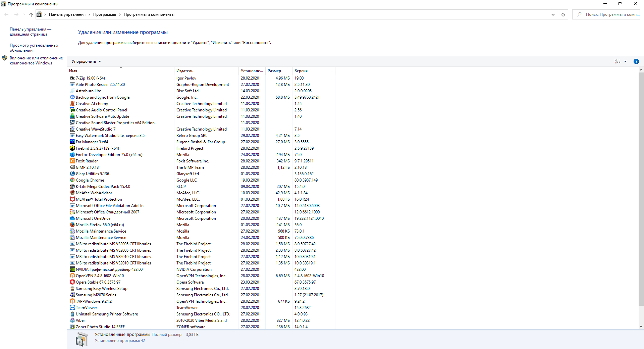This screenshot has height=349, width=644.
Task: Select the TeamViewer icon
Action: tap(72, 308)
